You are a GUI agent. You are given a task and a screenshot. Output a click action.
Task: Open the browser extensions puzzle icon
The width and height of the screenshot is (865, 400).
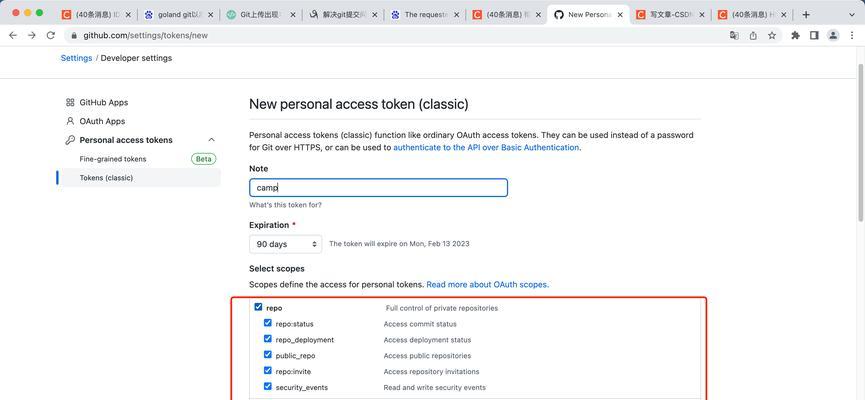coord(795,35)
